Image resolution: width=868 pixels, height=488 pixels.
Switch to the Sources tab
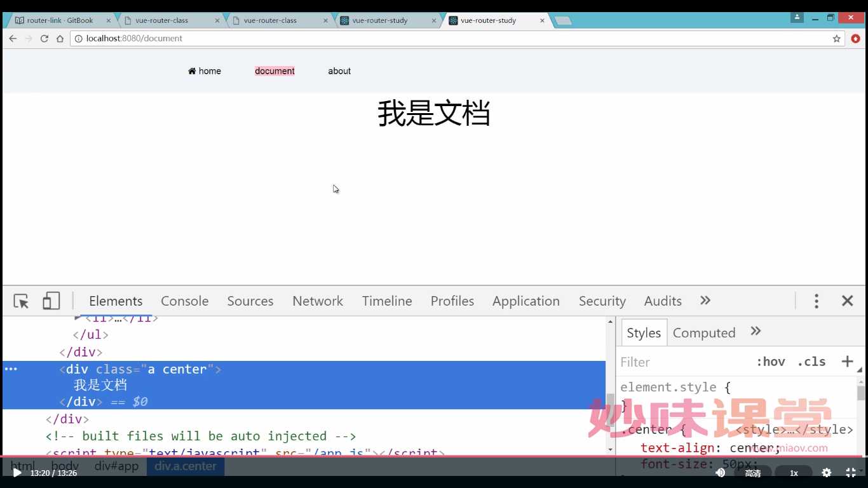pos(250,301)
